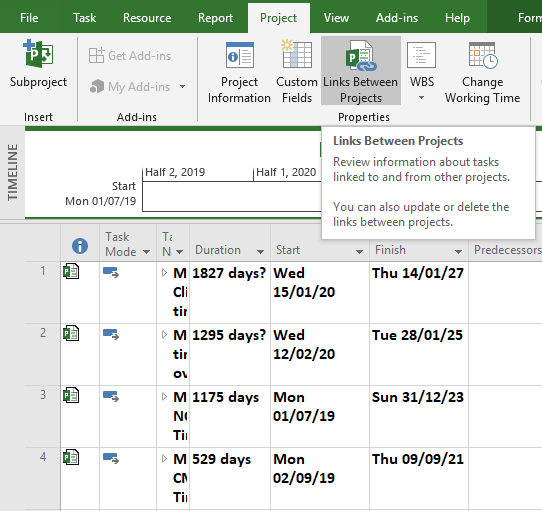The width and height of the screenshot is (542, 511).
Task: Switch to the Task tab
Action: 84,18
